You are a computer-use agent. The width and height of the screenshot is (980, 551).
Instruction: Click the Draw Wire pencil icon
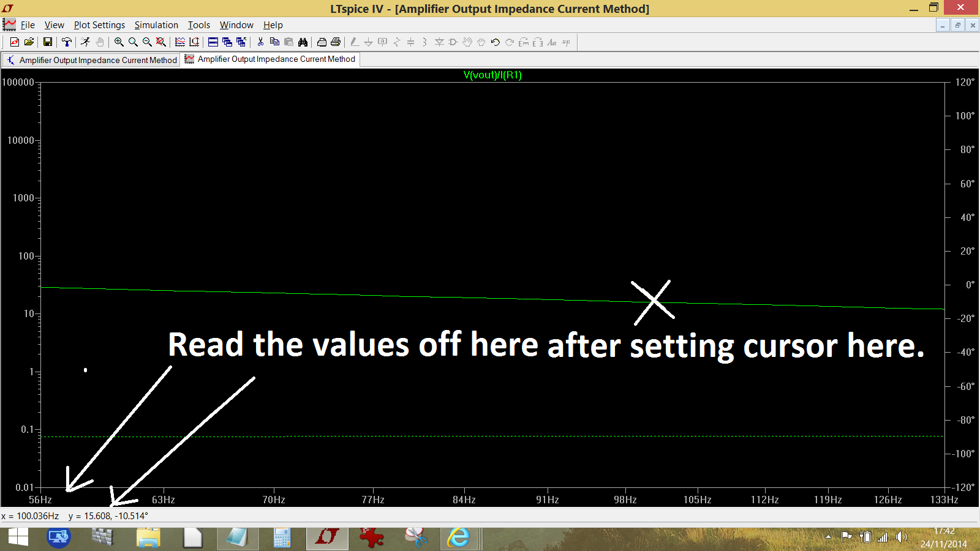[355, 42]
